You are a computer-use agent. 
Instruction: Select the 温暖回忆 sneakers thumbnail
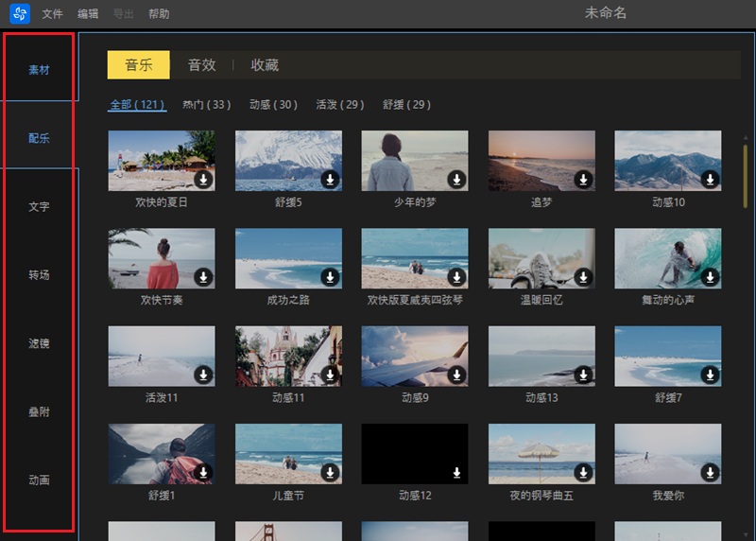pos(541,258)
